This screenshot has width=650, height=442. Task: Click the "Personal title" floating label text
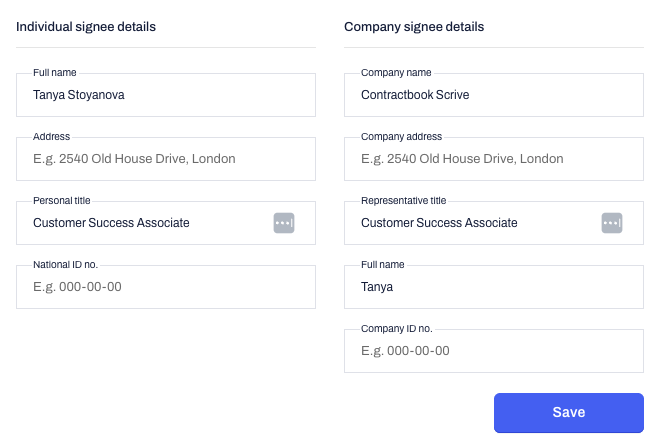point(62,201)
